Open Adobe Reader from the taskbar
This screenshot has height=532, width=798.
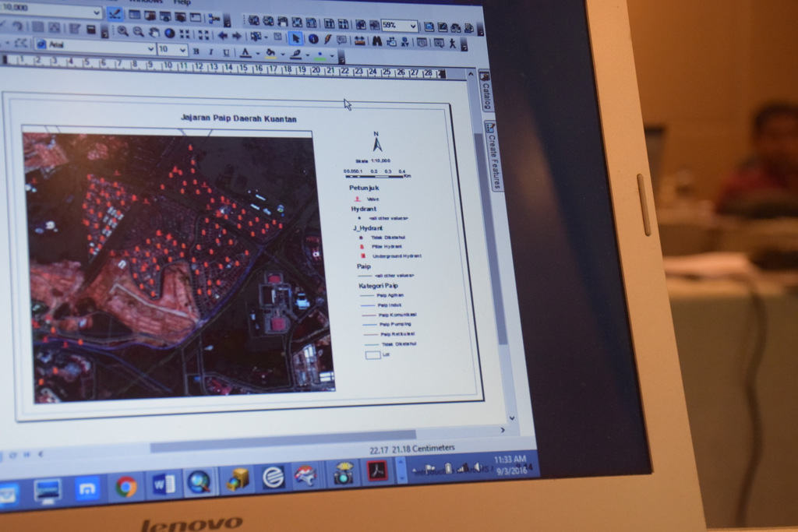tap(378, 471)
